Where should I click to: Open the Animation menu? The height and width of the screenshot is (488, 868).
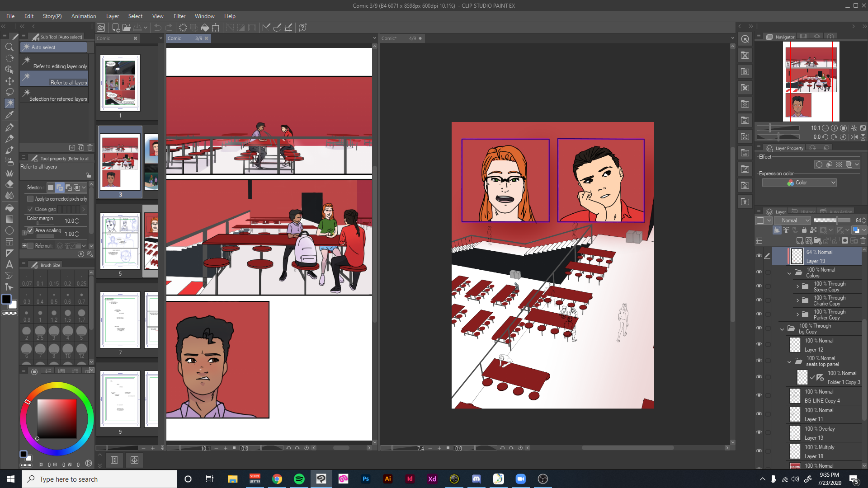click(x=84, y=16)
